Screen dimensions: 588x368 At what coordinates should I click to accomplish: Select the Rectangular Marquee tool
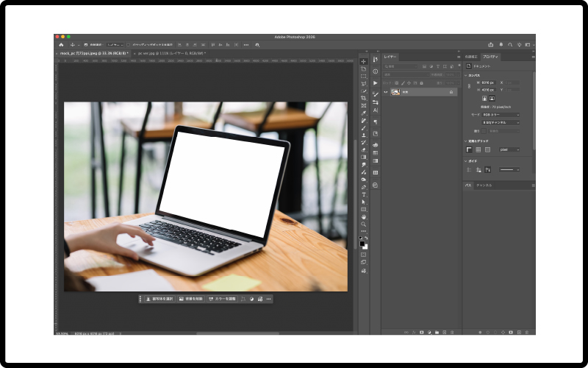pyautogui.click(x=364, y=76)
